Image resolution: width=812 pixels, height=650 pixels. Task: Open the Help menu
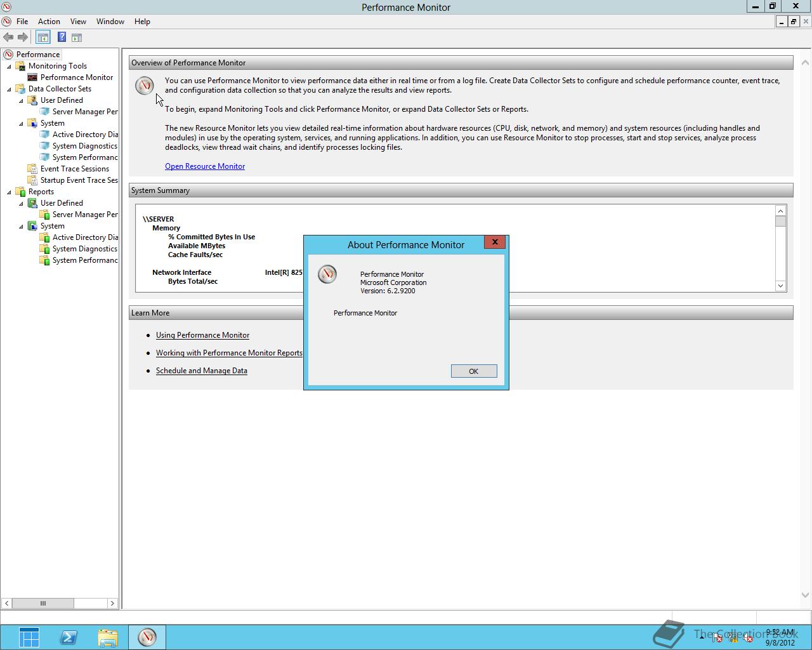(x=142, y=22)
